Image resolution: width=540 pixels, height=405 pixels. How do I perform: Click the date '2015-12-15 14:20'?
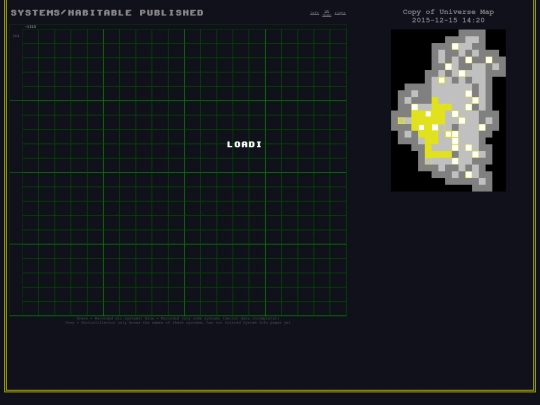(x=448, y=20)
